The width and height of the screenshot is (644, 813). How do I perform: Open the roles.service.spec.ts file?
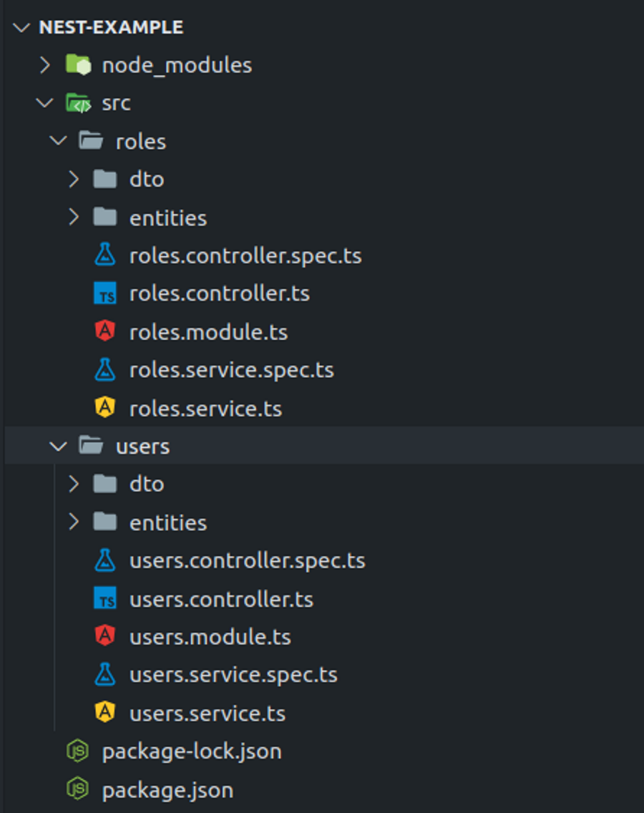(233, 370)
